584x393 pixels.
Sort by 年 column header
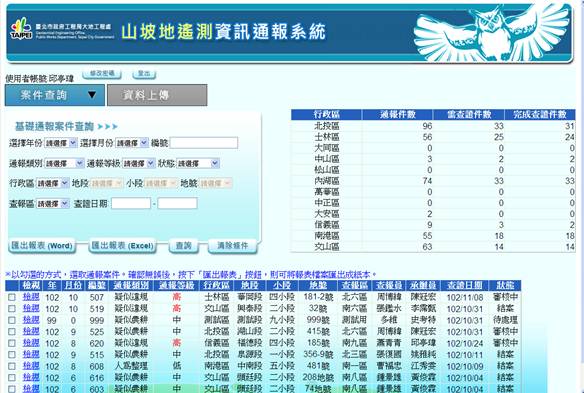pos(52,286)
